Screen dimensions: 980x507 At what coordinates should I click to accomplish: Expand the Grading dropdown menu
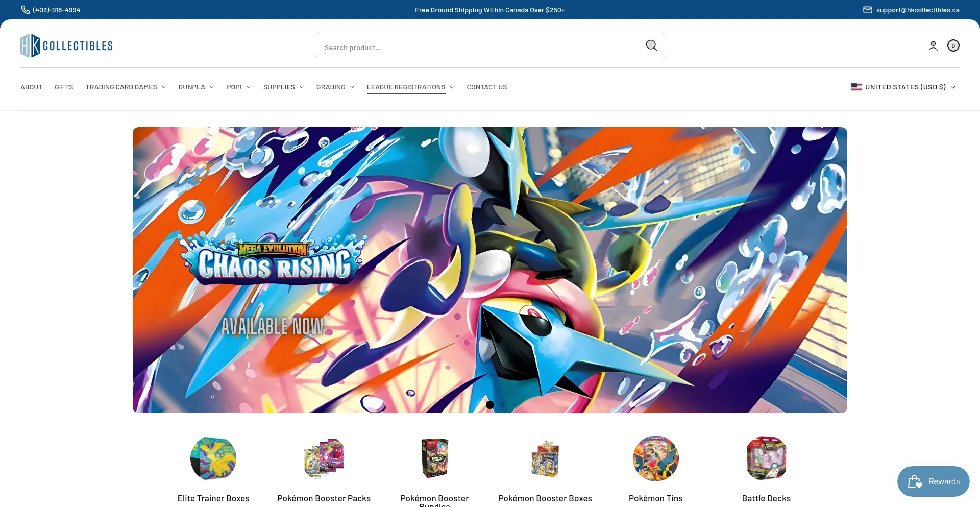click(x=335, y=87)
